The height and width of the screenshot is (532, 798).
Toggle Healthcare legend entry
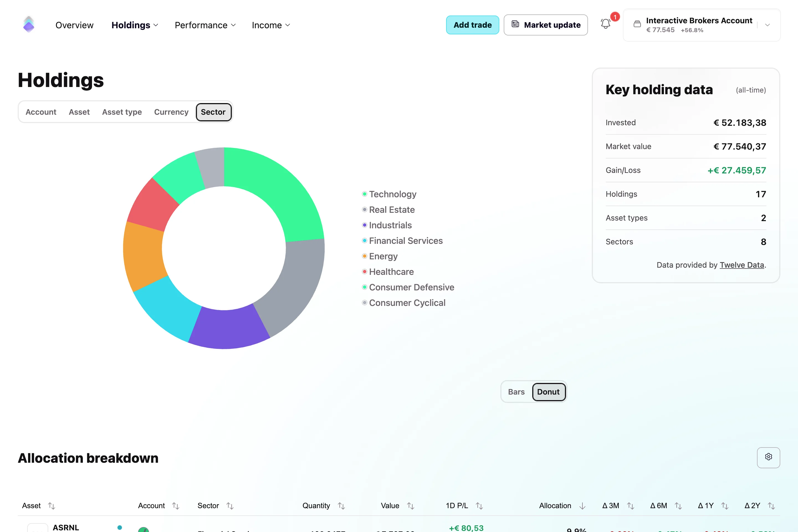tap(388, 272)
